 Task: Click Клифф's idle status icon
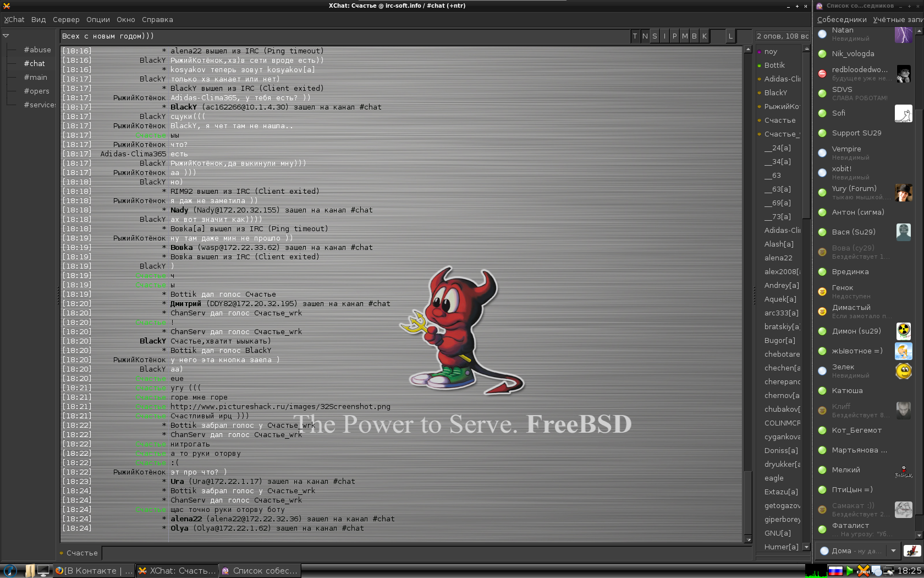coord(822,411)
